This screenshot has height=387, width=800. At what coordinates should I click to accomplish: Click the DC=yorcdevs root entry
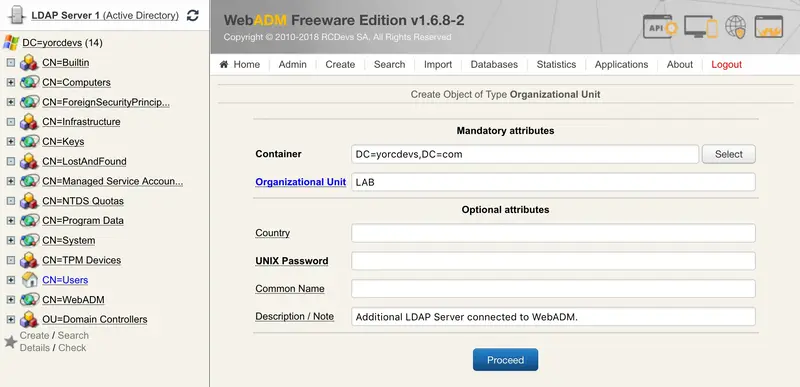tap(52, 43)
